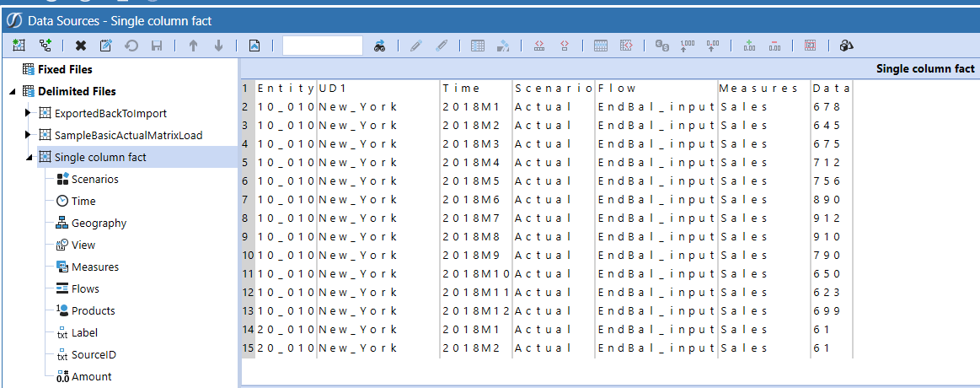Open the Label source dimension
This screenshot has width=980, height=388.
84,333
